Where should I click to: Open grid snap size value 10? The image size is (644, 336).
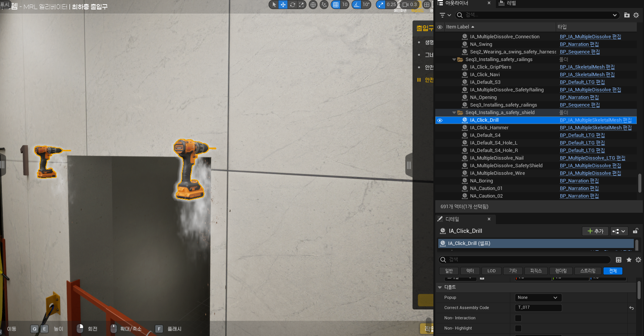click(344, 5)
